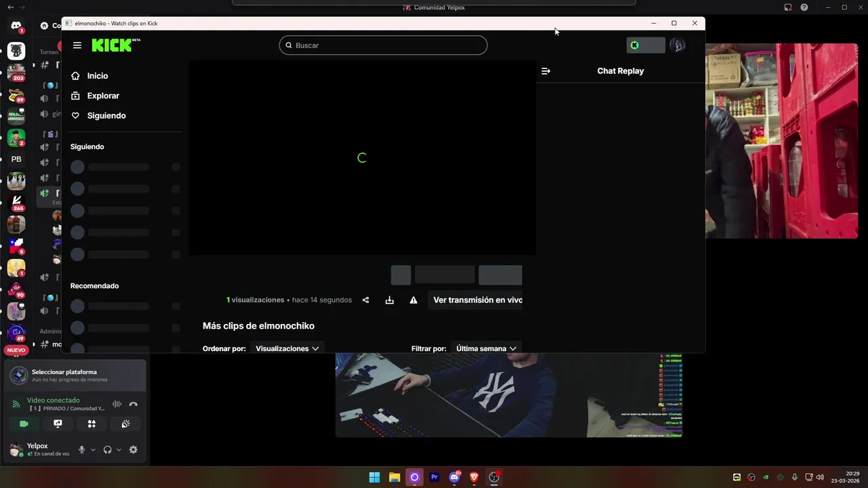Open Discord server with 90 badge
Viewport: 868px width, 488px height.
pos(16,289)
